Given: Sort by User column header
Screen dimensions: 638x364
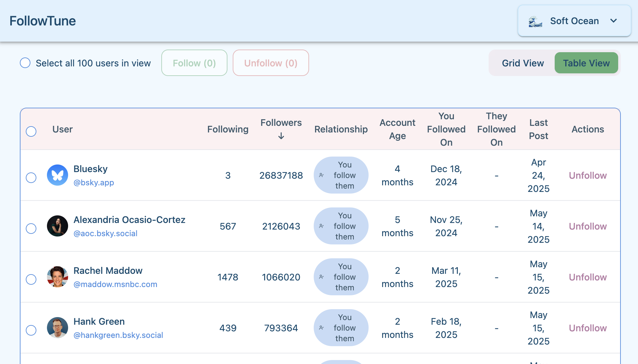Looking at the screenshot, I should click(x=62, y=129).
